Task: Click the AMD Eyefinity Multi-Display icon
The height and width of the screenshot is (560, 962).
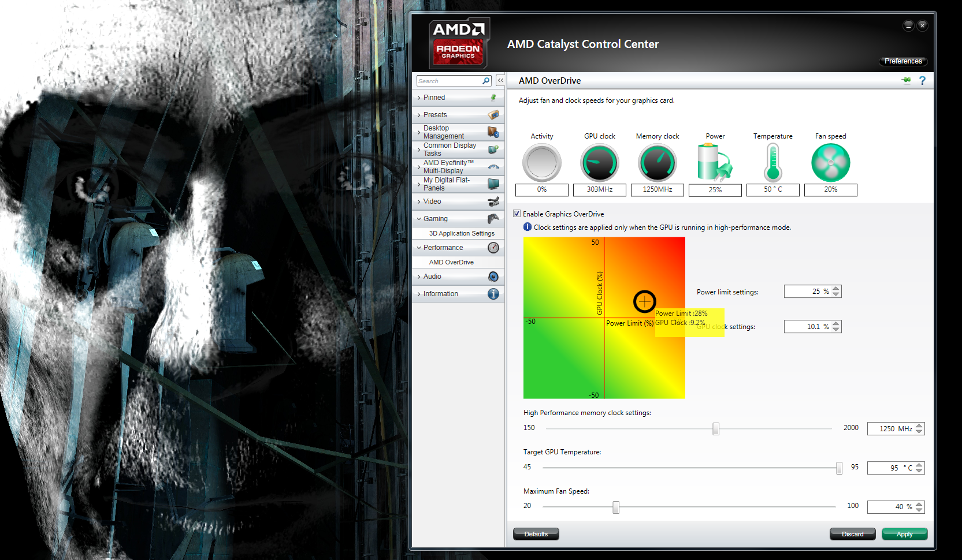Action: pyautogui.click(x=493, y=167)
